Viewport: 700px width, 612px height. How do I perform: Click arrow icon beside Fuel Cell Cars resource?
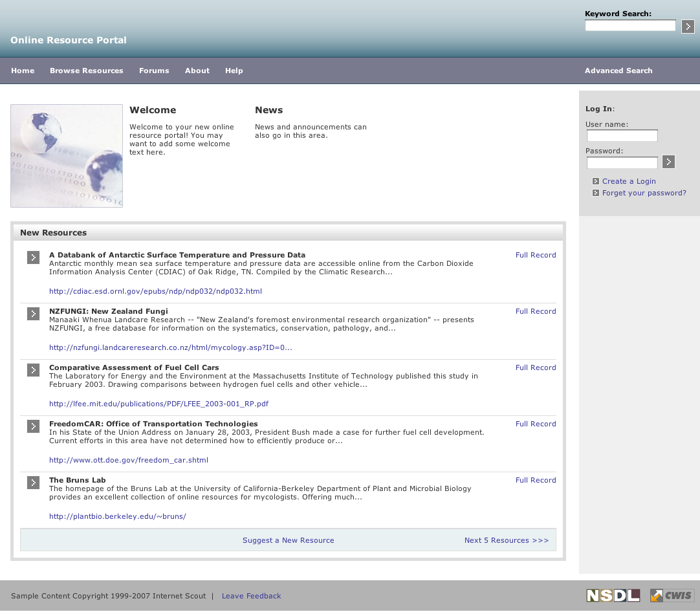33,370
